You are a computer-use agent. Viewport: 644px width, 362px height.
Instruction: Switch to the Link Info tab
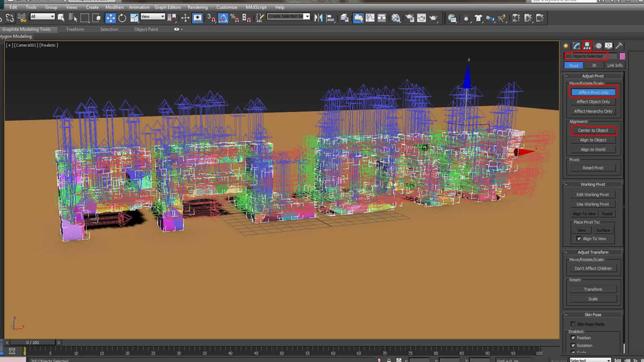(x=615, y=65)
